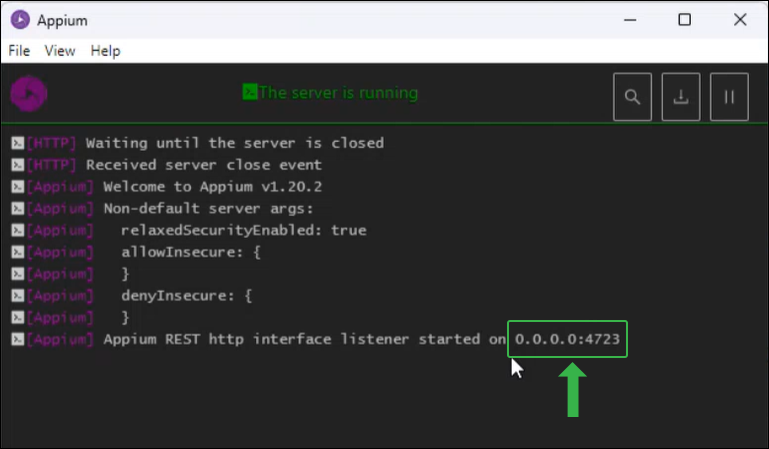Download raw logs with the download icon

[681, 97]
